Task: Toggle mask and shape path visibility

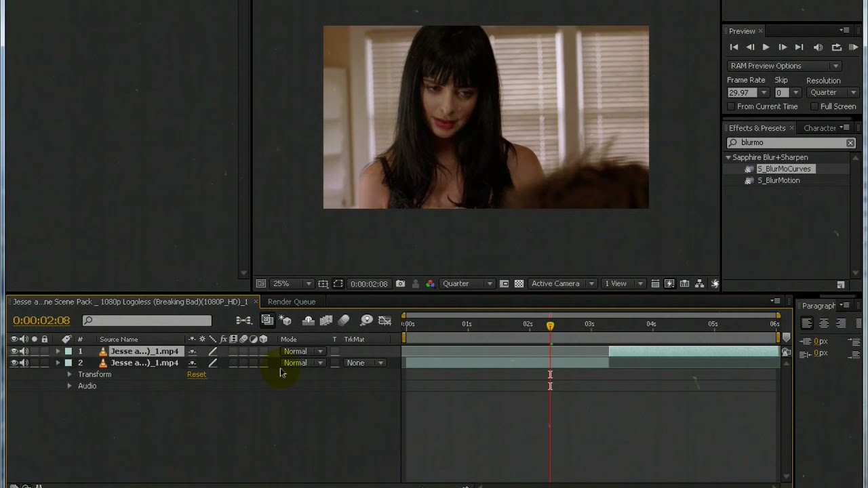Action: point(338,284)
